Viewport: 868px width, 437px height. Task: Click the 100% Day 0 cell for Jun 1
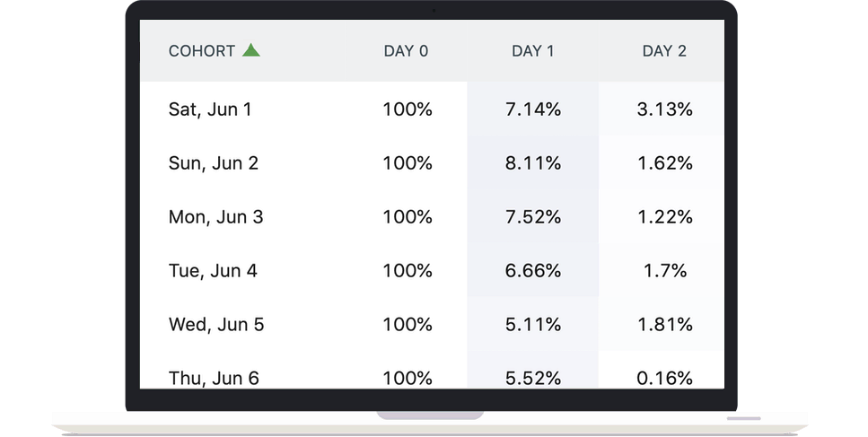[x=408, y=109]
